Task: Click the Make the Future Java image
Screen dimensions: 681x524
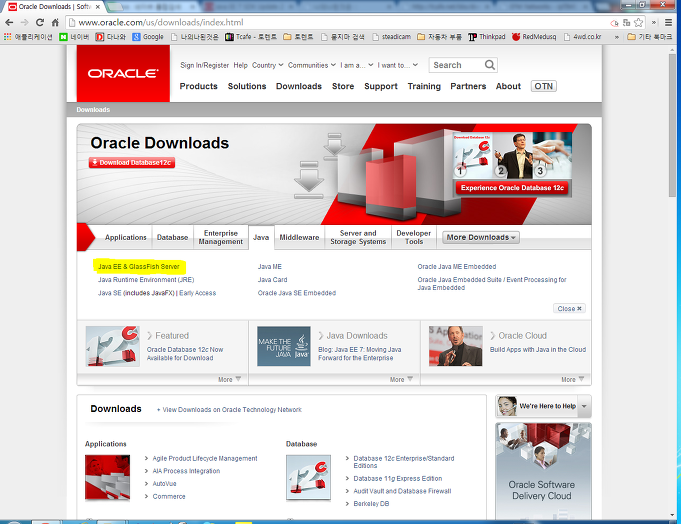Action: click(x=284, y=346)
